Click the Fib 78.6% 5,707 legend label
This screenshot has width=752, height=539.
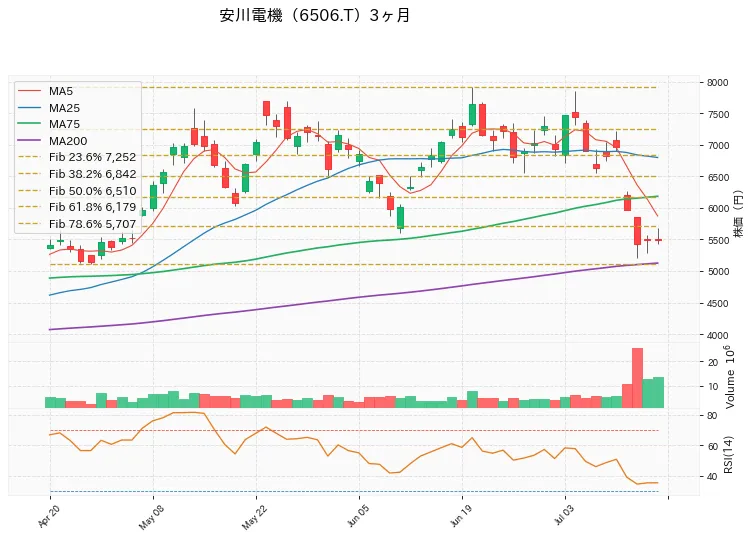tap(93, 224)
